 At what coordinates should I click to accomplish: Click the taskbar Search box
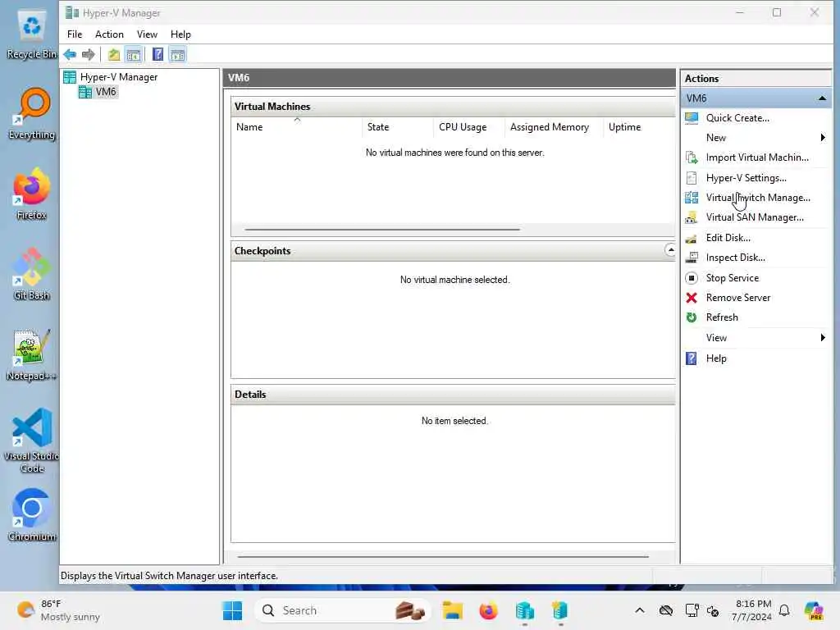coord(343,610)
